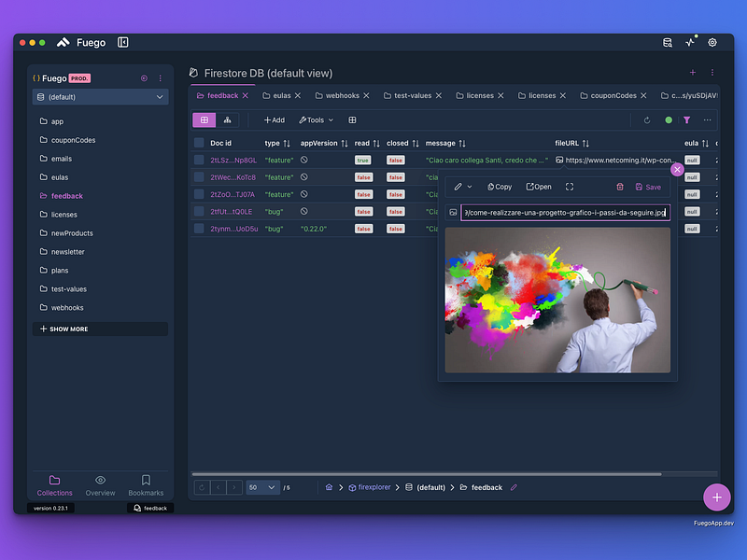The height and width of the screenshot is (560, 747).
Task: Open the URL with Open button
Action: pyautogui.click(x=539, y=187)
